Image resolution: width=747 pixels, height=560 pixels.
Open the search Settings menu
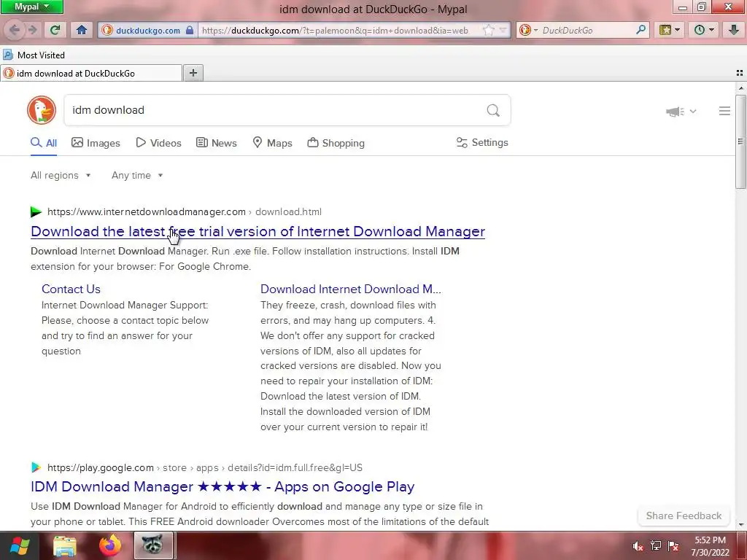[482, 142]
